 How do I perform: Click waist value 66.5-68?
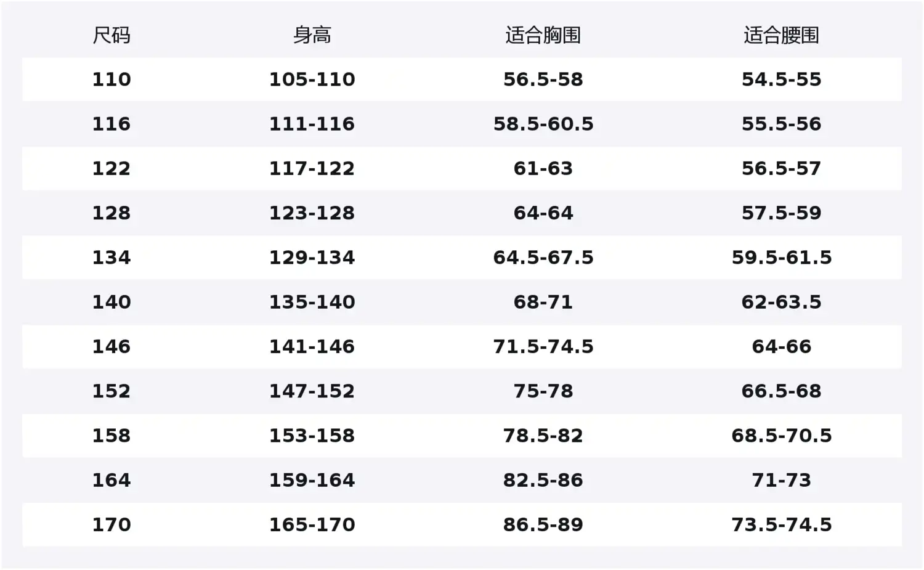pos(781,391)
